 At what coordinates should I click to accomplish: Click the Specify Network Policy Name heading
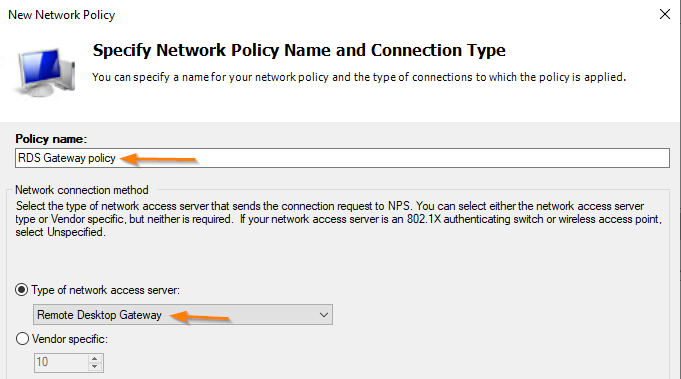tap(299, 50)
